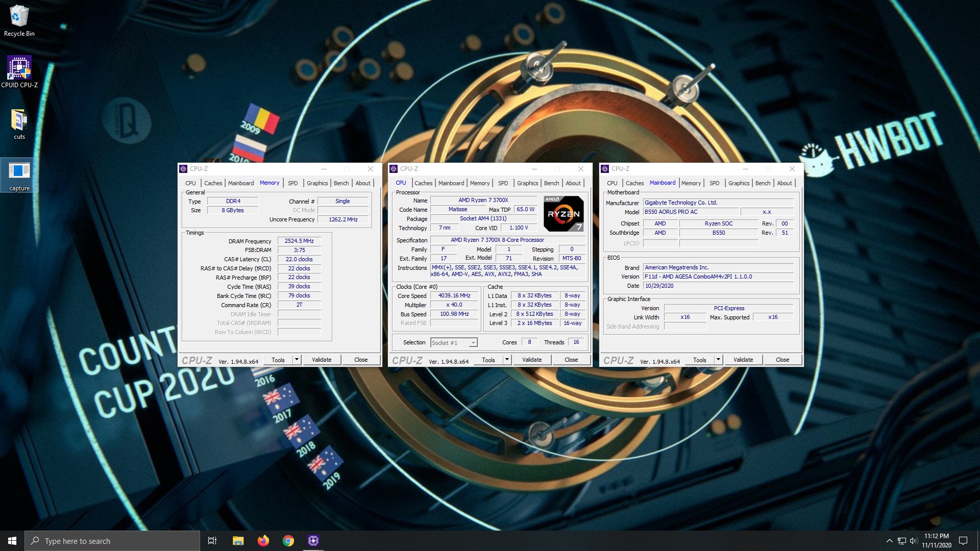Open the volume tray icon
This screenshot has height=551, width=980.
pos(913,541)
